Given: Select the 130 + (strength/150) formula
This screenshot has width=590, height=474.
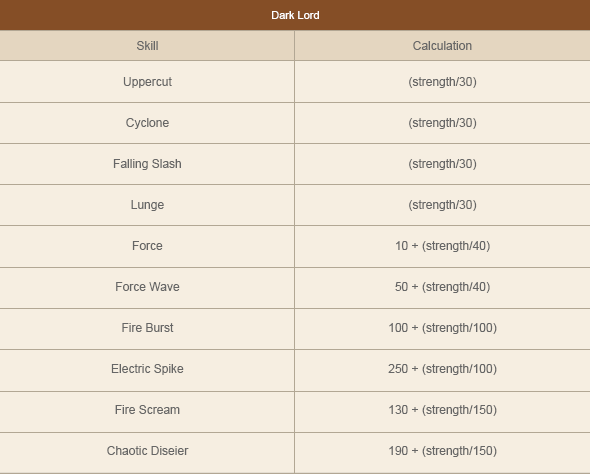Looking at the screenshot, I should 442,410.
